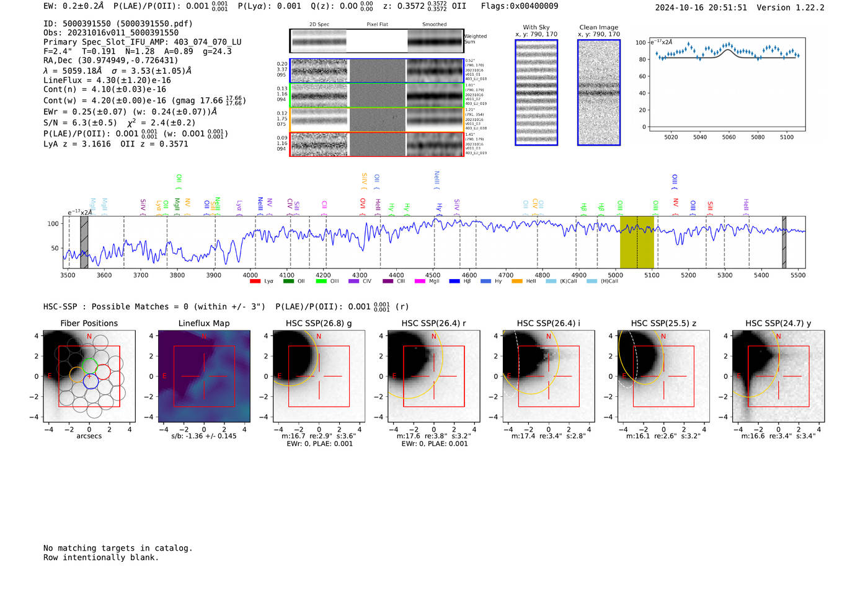
Task: Click the 'No matching targets in catalog.' text
Action: pyautogui.click(x=118, y=548)
